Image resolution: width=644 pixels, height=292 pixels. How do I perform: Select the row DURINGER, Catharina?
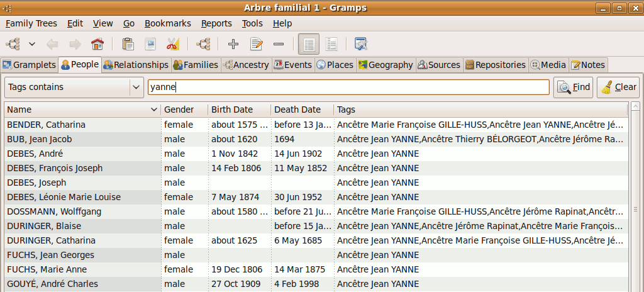[x=316, y=240]
